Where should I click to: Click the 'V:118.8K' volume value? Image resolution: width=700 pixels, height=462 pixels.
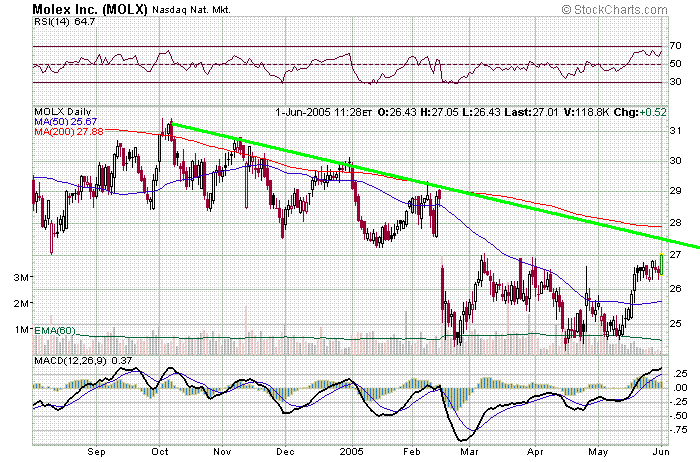click(586, 112)
